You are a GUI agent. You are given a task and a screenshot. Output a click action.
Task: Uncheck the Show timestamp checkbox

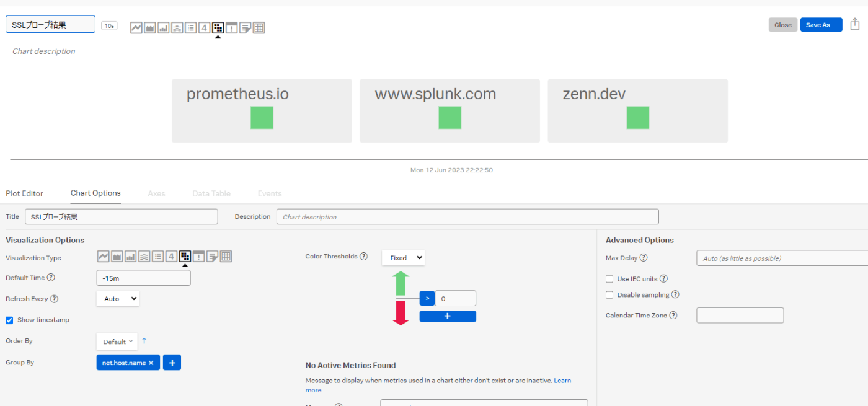(9, 320)
